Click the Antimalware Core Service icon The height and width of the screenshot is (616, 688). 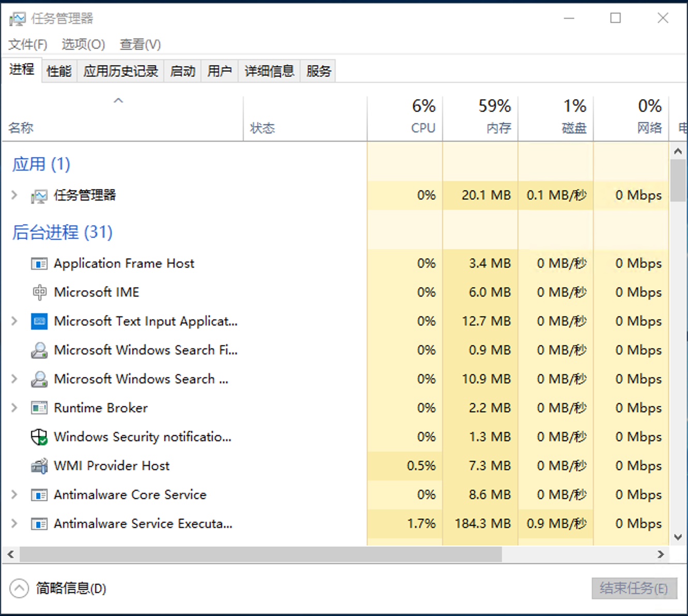coord(39,495)
